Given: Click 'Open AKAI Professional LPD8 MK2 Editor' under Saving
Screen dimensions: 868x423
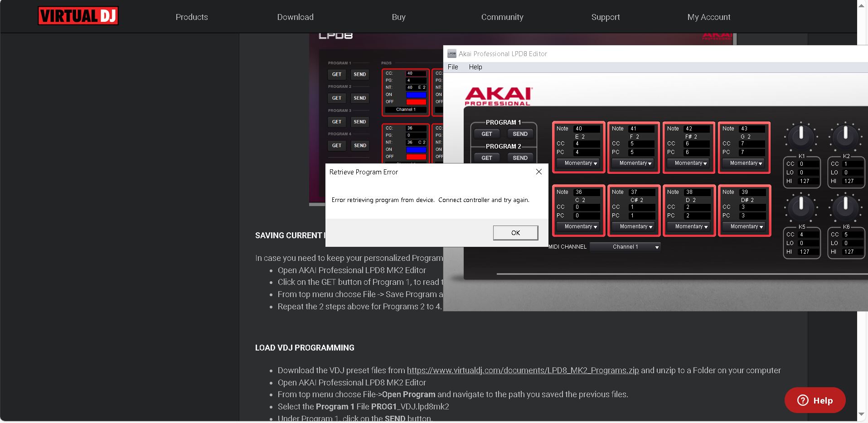Looking at the screenshot, I should coord(352,270).
